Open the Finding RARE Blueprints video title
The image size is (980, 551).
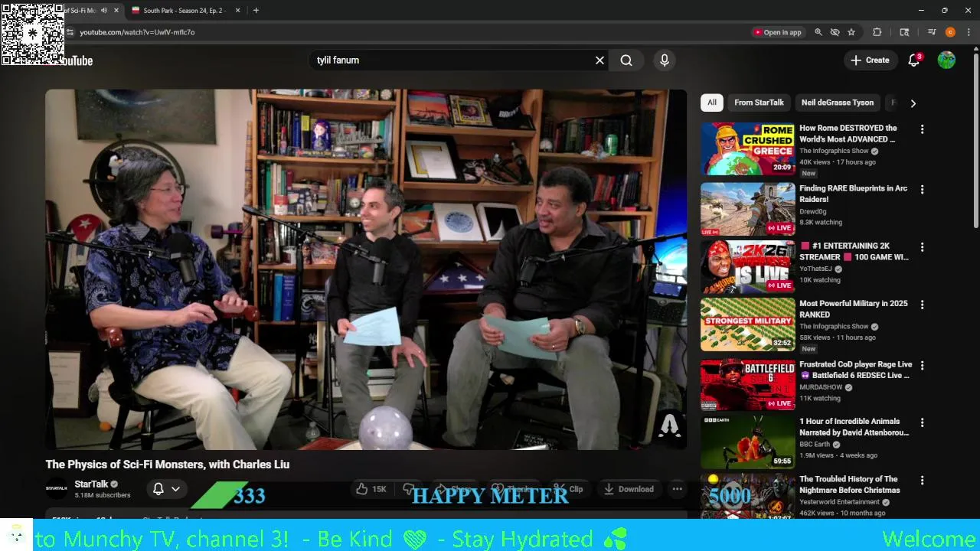coord(853,194)
